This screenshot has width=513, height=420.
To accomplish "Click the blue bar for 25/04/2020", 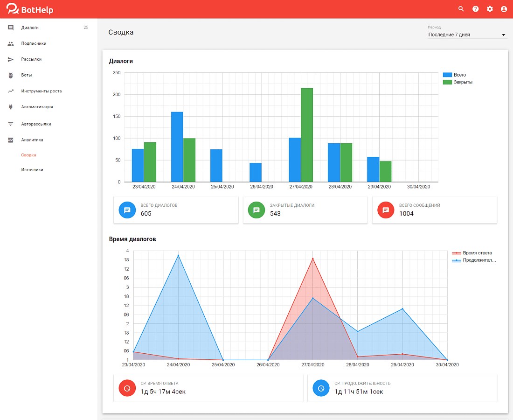I will (x=216, y=166).
